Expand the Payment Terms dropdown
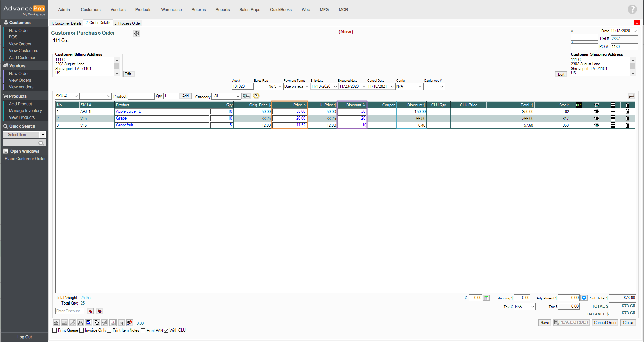Image resolution: width=644 pixels, height=342 pixels. (x=307, y=87)
